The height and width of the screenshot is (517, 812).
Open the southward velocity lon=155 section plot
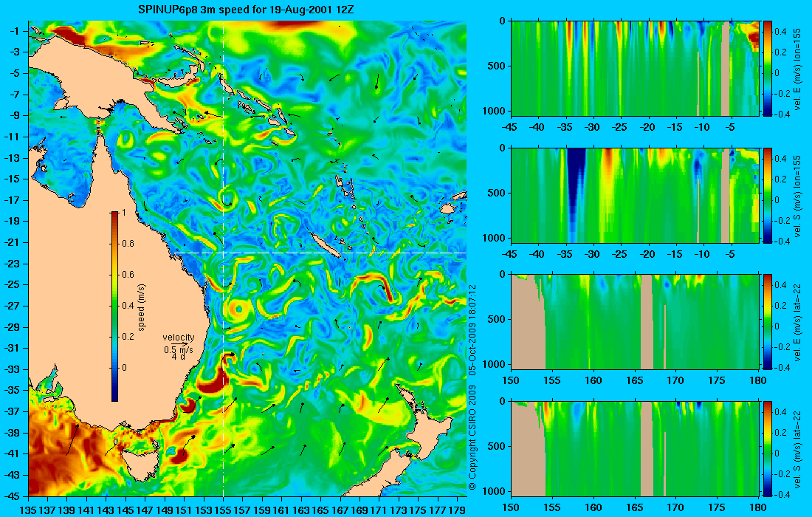(x=635, y=195)
